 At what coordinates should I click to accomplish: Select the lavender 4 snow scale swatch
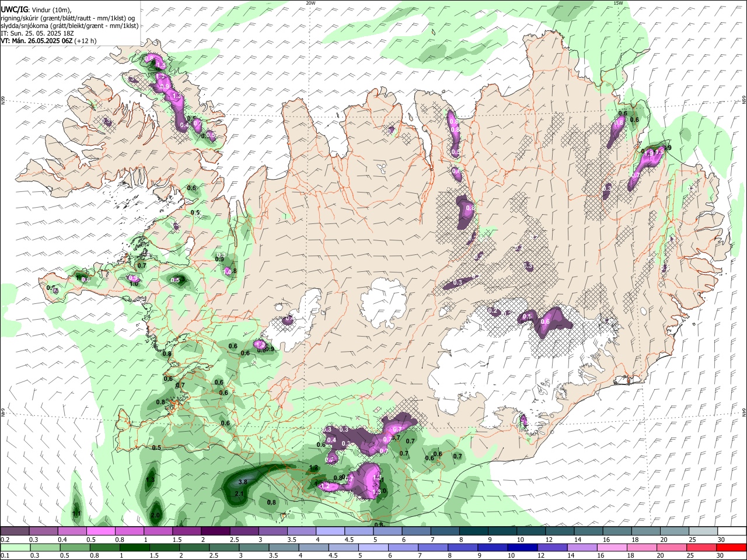coord(329,531)
